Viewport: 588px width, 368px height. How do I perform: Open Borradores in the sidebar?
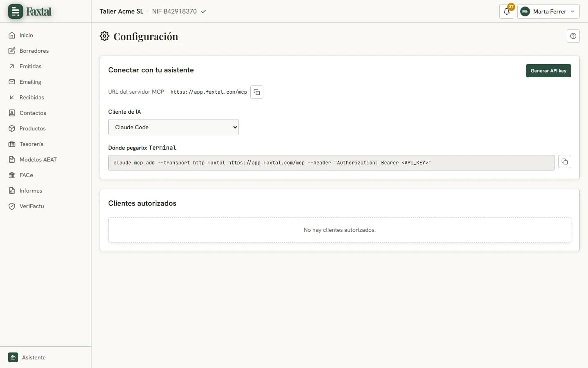tap(34, 51)
